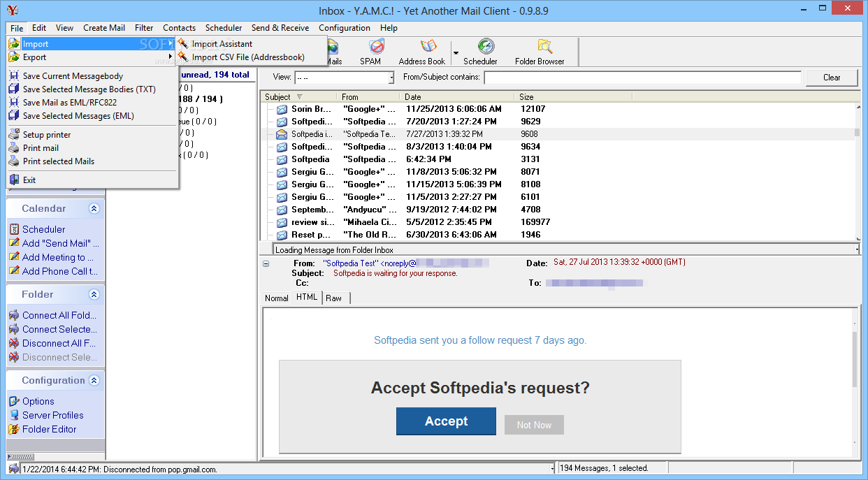Click the Not Now button
Screen dimensions: 868x480
(x=534, y=425)
